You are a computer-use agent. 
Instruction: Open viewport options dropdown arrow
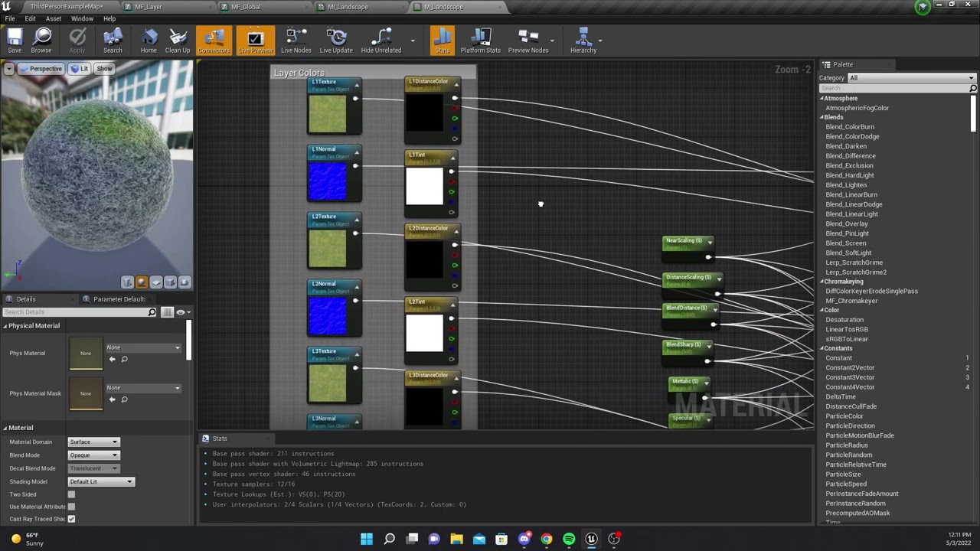pyautogui.click(x=9, y=69)
